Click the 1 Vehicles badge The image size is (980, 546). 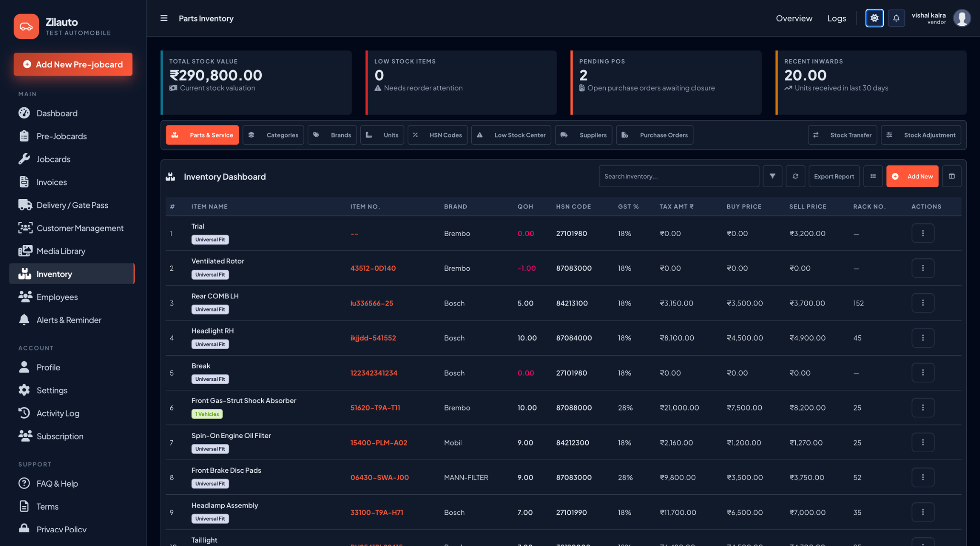(x=207, y=414)
